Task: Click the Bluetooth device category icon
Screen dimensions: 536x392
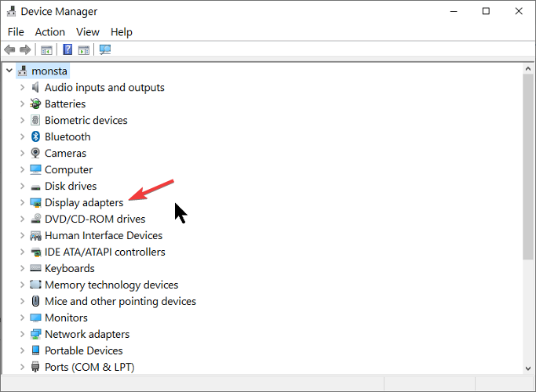Action: [x=35, y=136]
